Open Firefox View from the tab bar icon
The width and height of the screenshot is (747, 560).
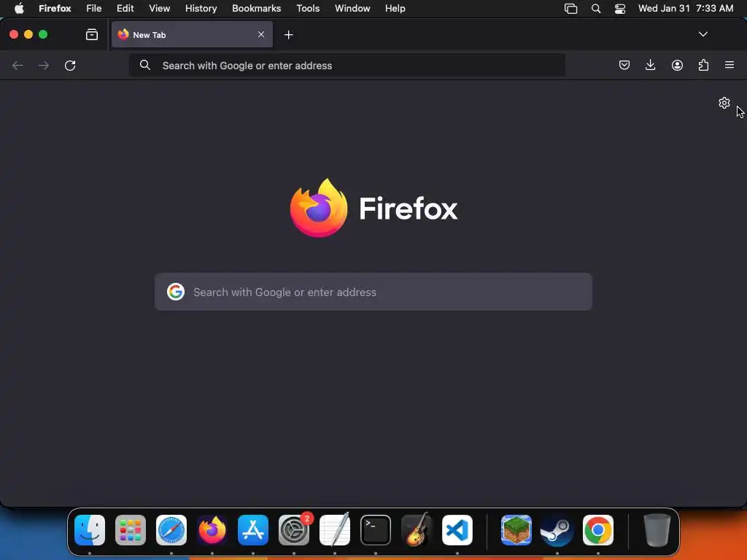pos(91,34)
